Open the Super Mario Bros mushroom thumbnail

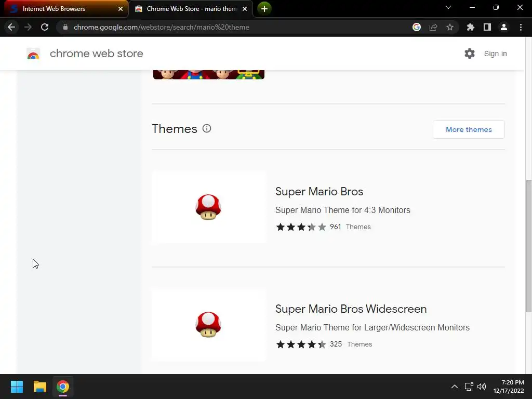point(209,207)
